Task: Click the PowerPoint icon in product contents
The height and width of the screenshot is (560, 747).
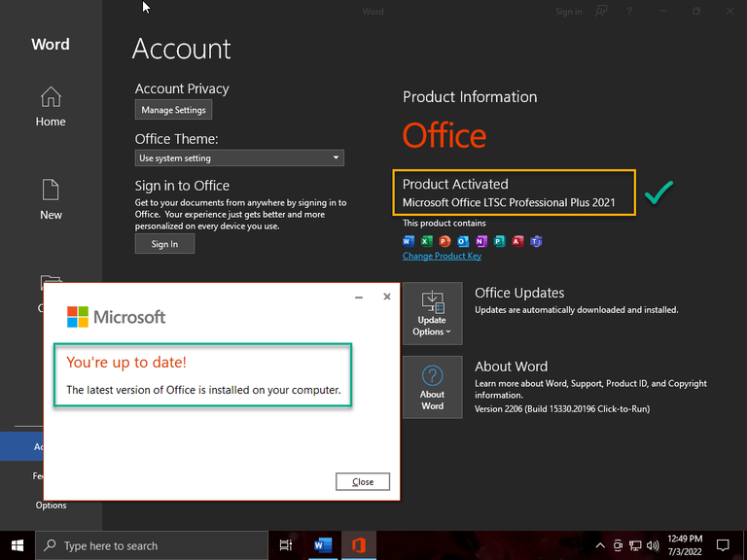Action: [x=445, y=241]
